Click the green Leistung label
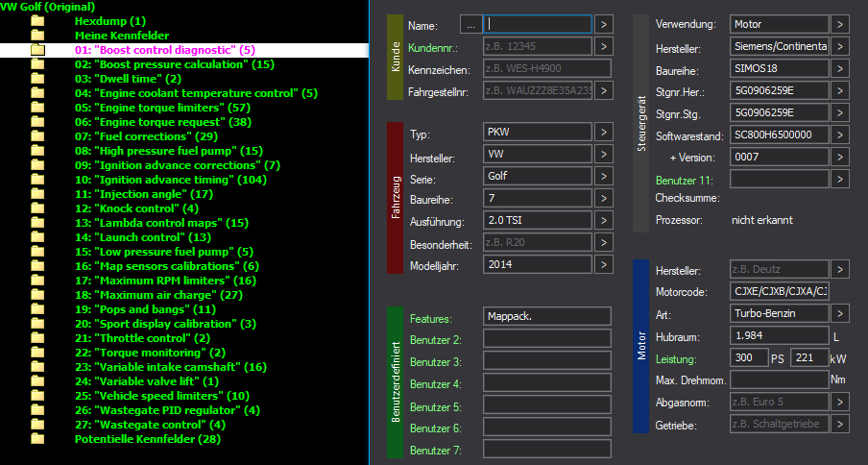The width and height of the screenshot is (868, 465). point(677,359)
